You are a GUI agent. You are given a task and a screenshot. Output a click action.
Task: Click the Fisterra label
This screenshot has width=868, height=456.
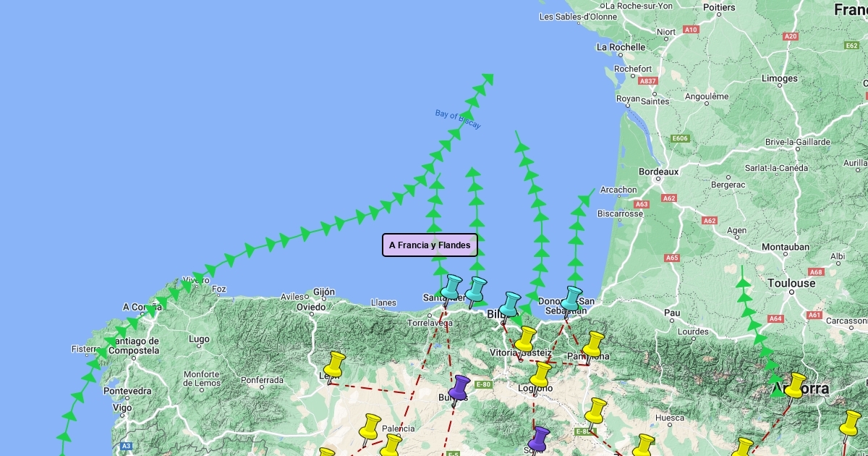tap(85, 349)
